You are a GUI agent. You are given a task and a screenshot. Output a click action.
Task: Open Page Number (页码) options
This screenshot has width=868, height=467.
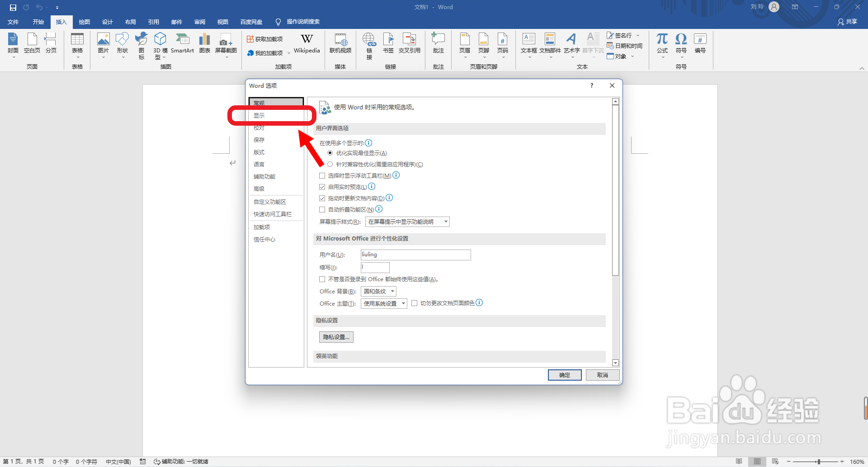(x=503, y=44)
